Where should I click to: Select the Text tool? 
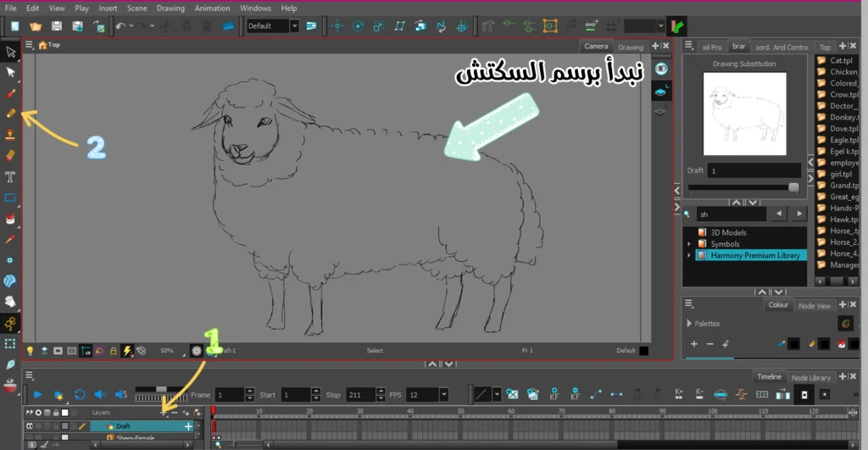(x=10, y=176)
